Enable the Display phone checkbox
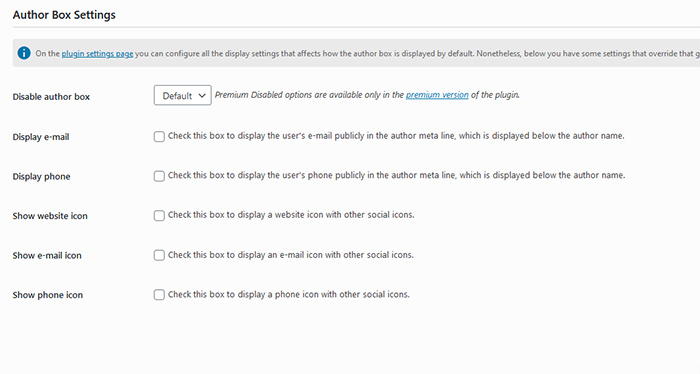700x374 pixels. [159, 176]
